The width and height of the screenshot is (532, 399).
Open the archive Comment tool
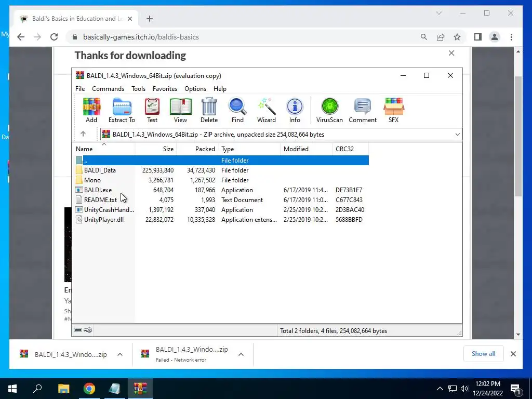363,110
